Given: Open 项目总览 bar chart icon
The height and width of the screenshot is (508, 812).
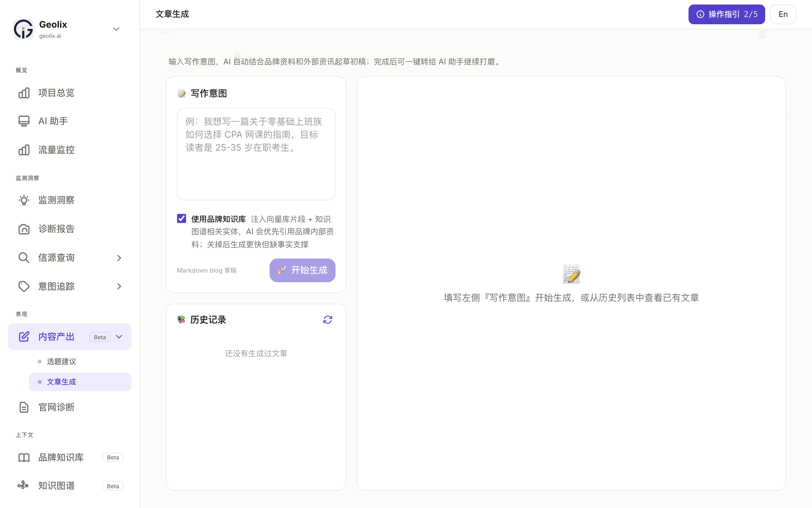Looking at the screenshot, I should 24,93.
